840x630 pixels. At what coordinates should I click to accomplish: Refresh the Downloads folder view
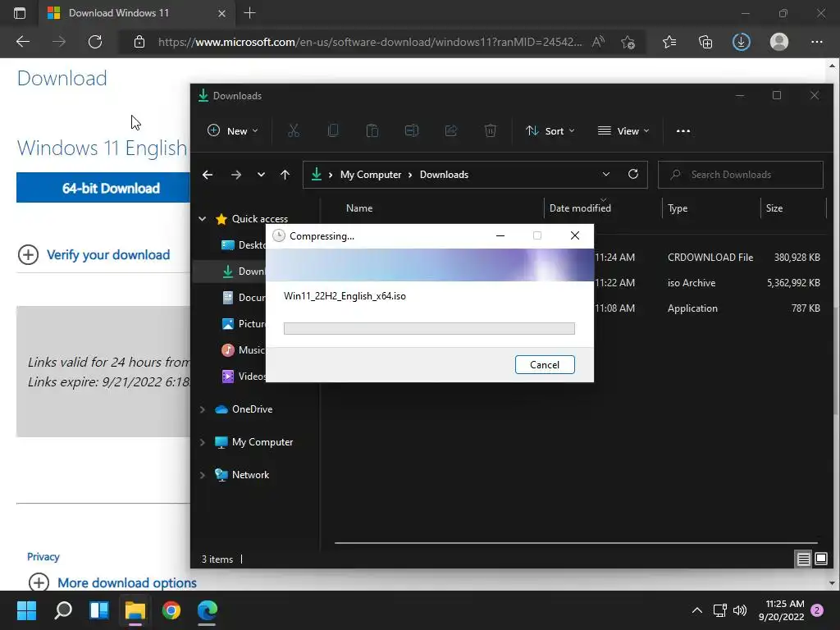633,174
